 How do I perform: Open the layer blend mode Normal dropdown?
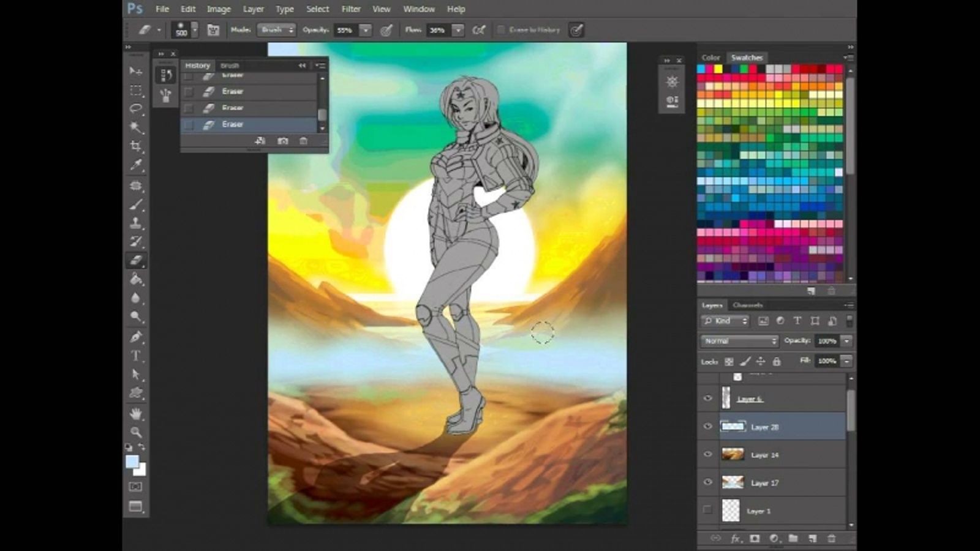coord(739,341)
